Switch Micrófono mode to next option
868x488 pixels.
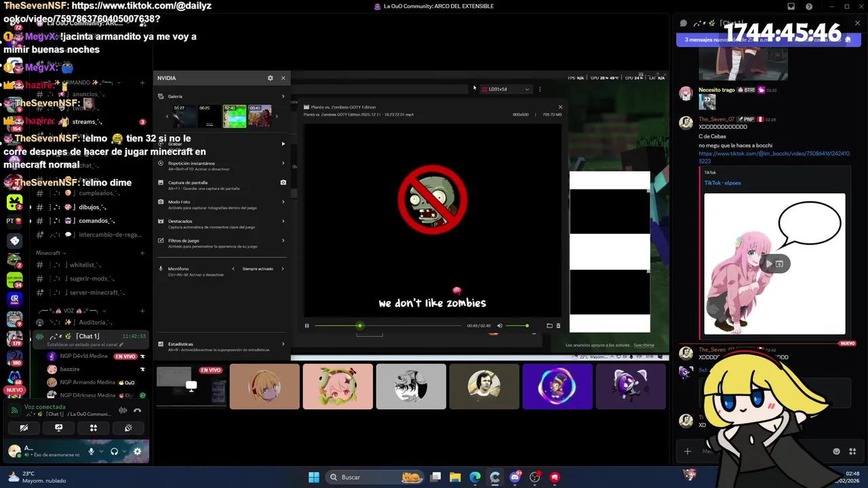click(282, 269)
